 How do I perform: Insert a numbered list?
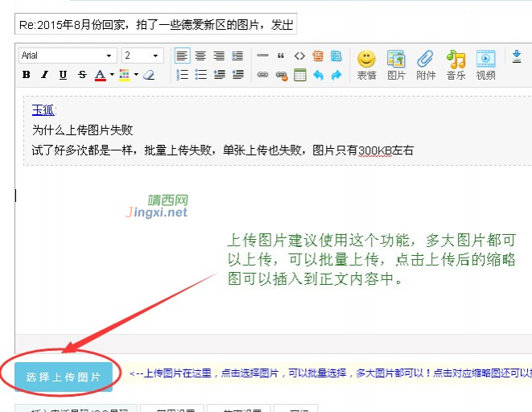point(182,75)
